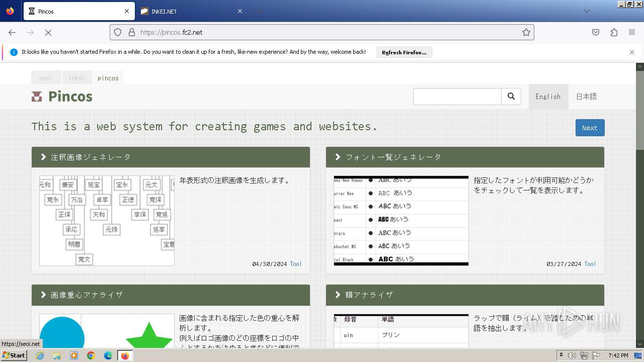Open a new tab with plus button
This screenshot has width=644, height=362.
(259, 11)
